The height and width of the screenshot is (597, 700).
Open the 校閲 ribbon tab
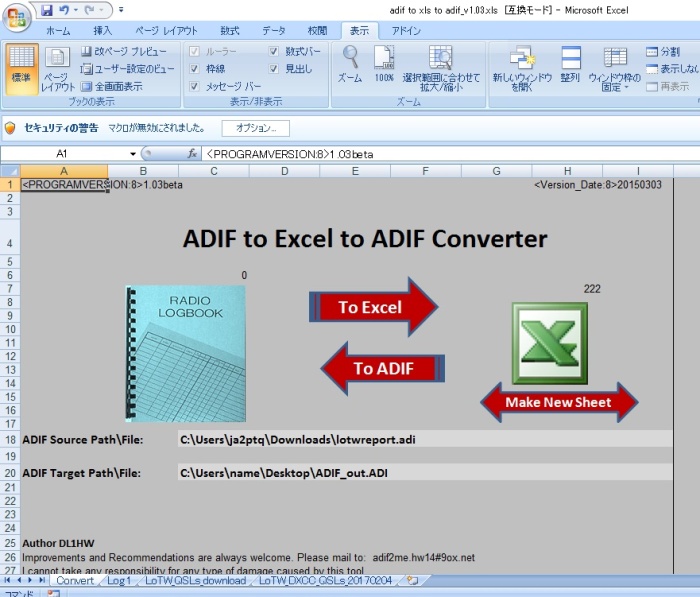317,30
